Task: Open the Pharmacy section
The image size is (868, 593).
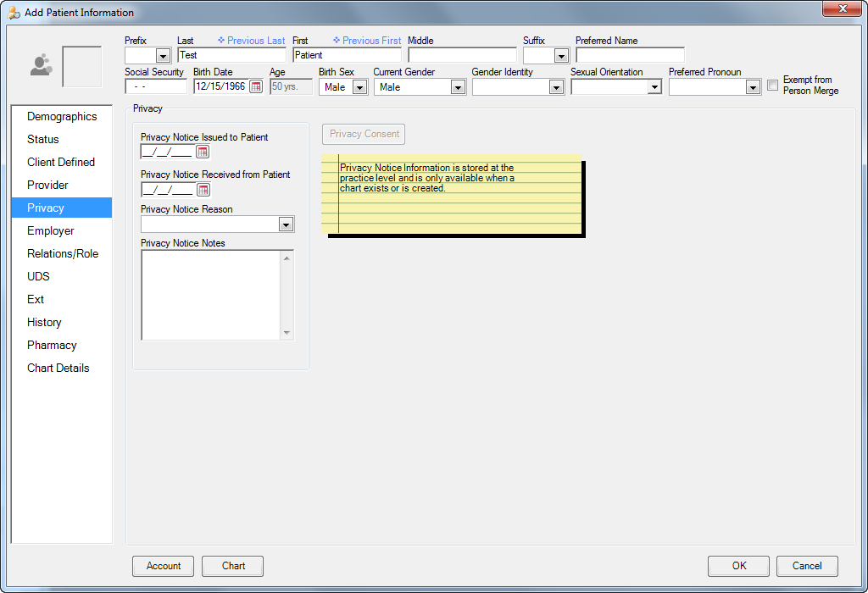Action: (62, 345)
